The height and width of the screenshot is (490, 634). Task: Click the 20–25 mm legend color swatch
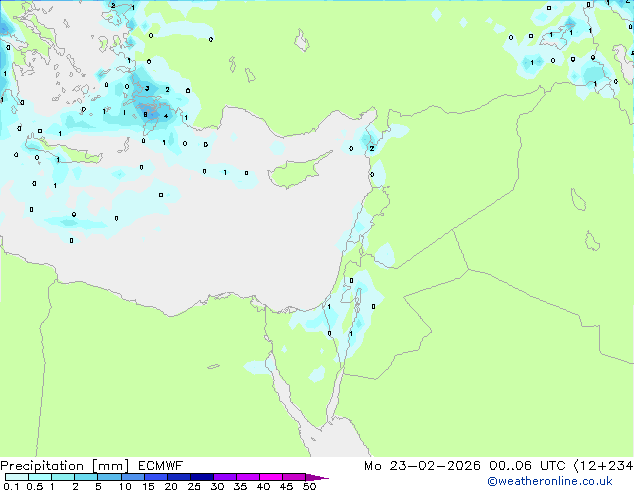point(178,477)
